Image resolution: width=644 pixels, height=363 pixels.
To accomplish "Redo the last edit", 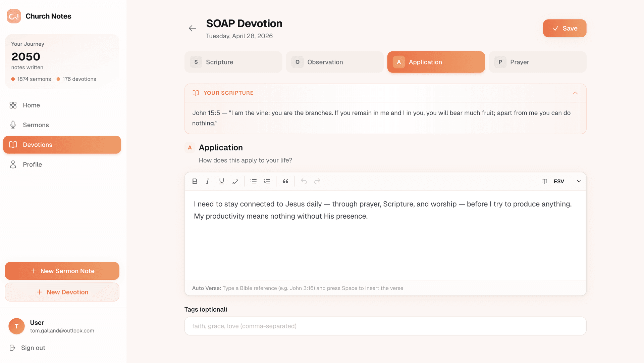I will 317,181.
